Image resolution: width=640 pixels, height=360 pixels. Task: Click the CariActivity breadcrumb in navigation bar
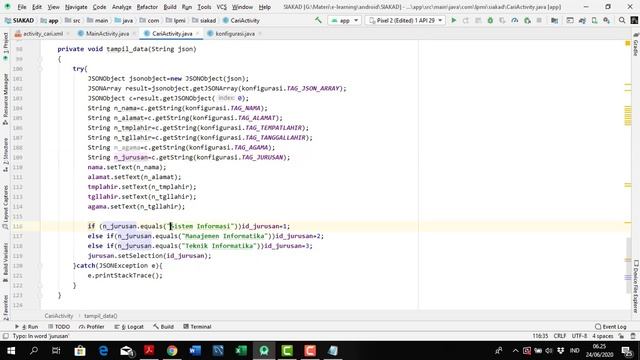coord(241,20)
